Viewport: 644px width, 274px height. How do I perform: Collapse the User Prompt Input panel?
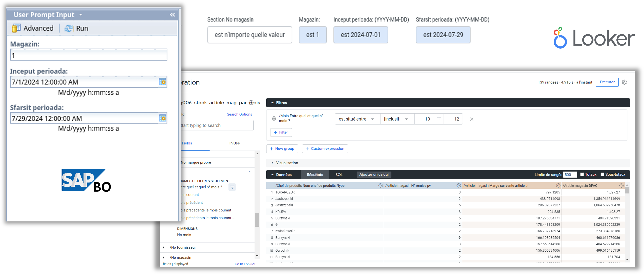172,15
